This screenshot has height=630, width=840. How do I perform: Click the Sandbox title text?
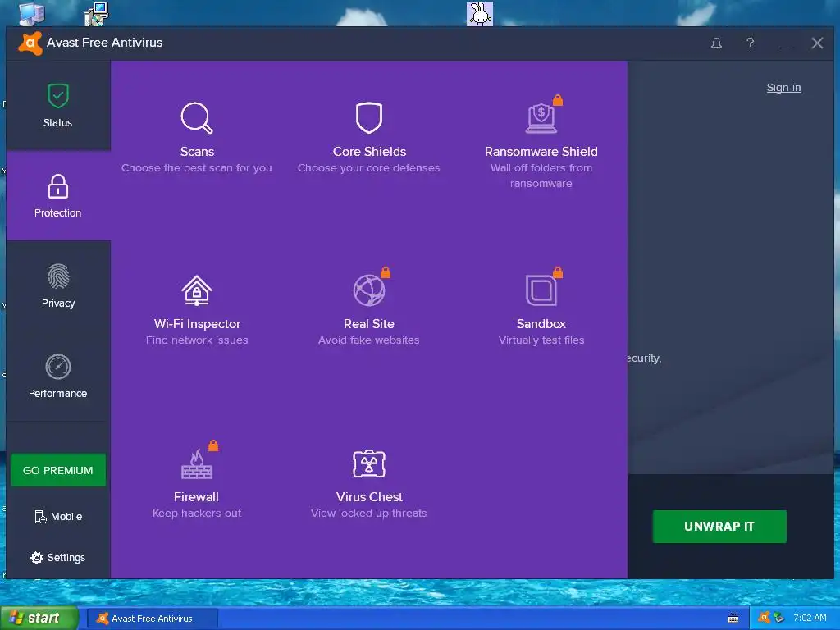541,324
